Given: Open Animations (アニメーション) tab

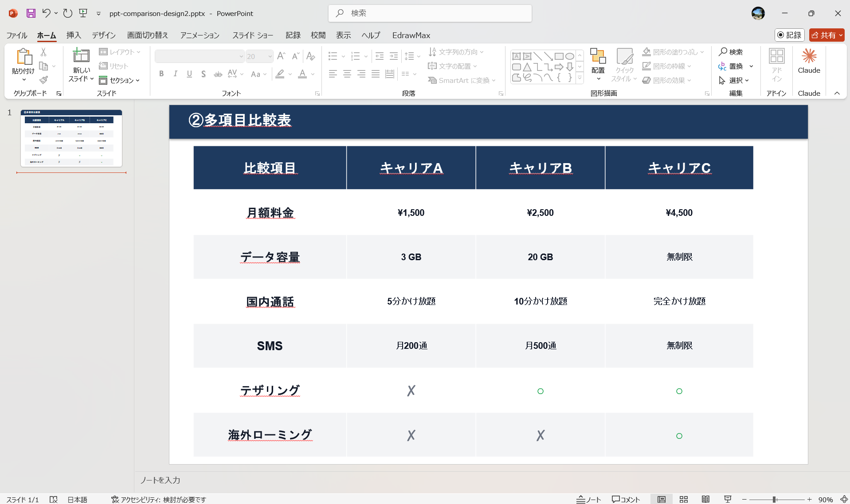Looking at the screenshot, I should (x=200, y=35).
